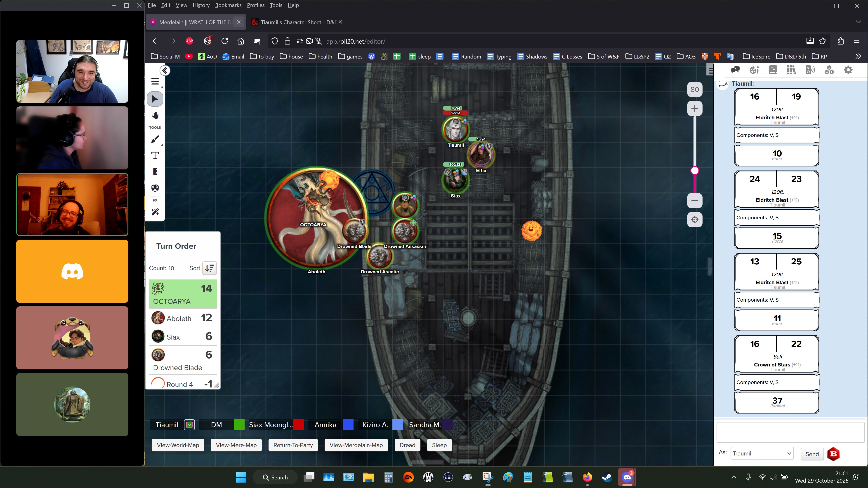
Task: Toggle the Tiaumil player checkbox
Action: coord(189,425)
